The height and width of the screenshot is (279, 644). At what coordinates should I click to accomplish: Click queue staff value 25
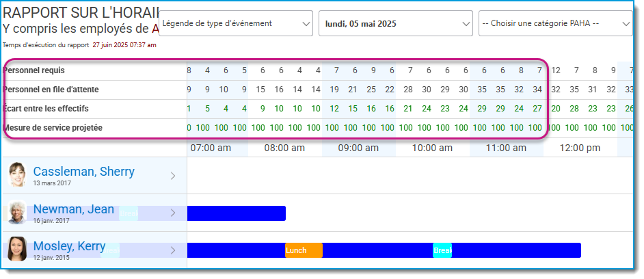[371, 89]
